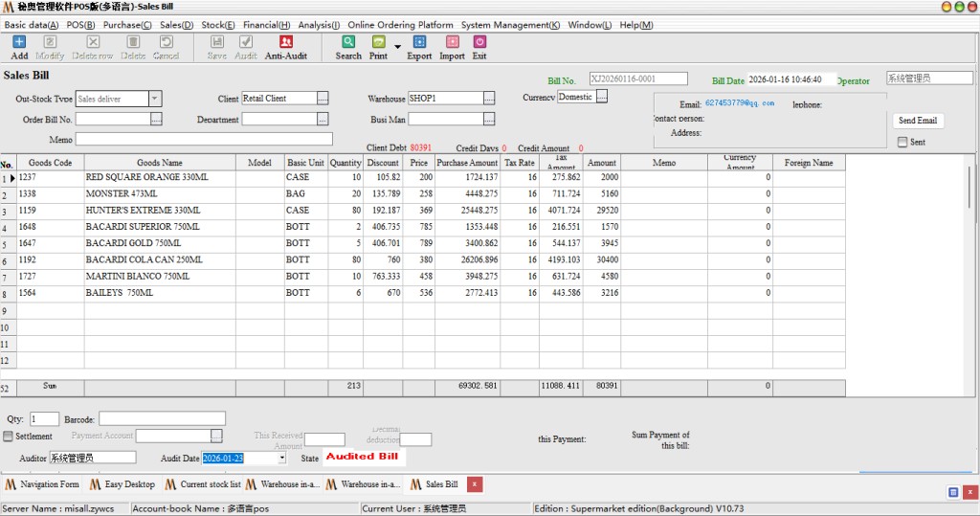Open the Audit Date dropdown
980x516 pixels.
[280, 459]
